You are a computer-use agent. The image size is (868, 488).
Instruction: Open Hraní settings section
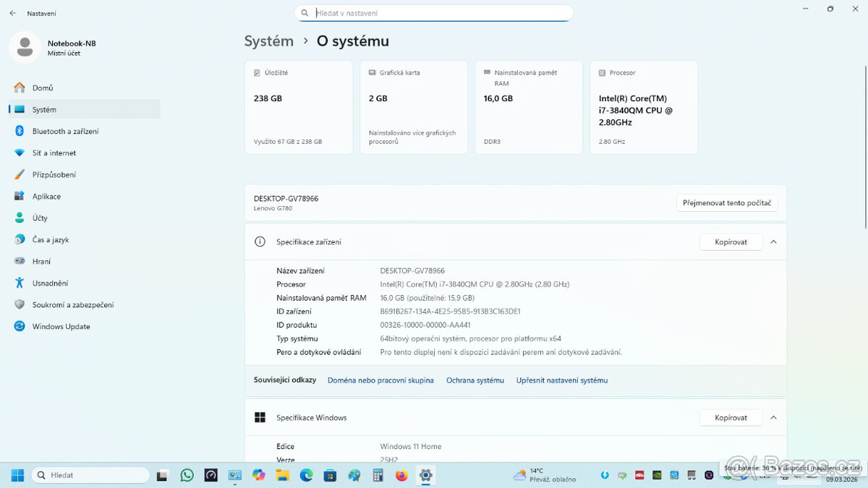point(85,261)
